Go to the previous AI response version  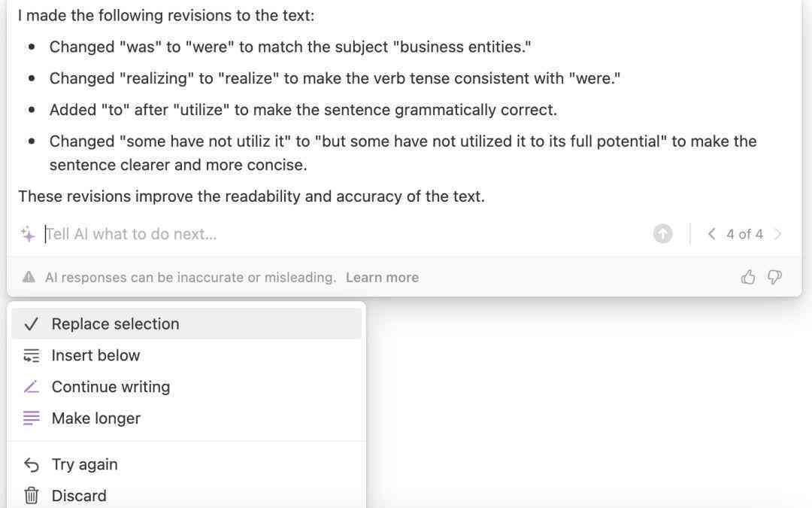[711, 234]
